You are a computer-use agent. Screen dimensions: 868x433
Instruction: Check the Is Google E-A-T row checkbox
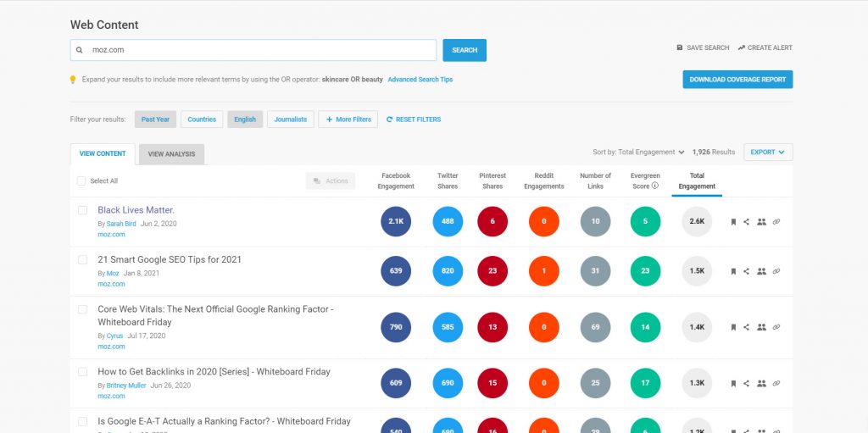tap(82, 422)
